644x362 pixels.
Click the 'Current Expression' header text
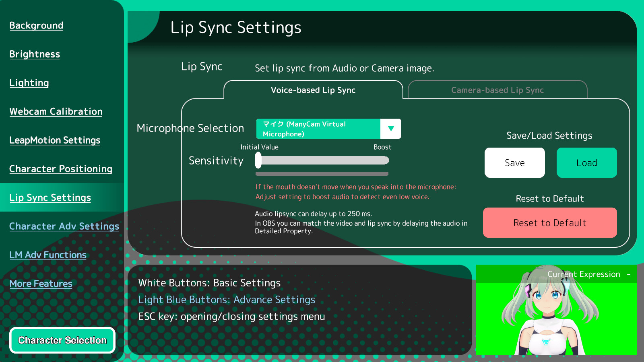(x=584, y=274)
